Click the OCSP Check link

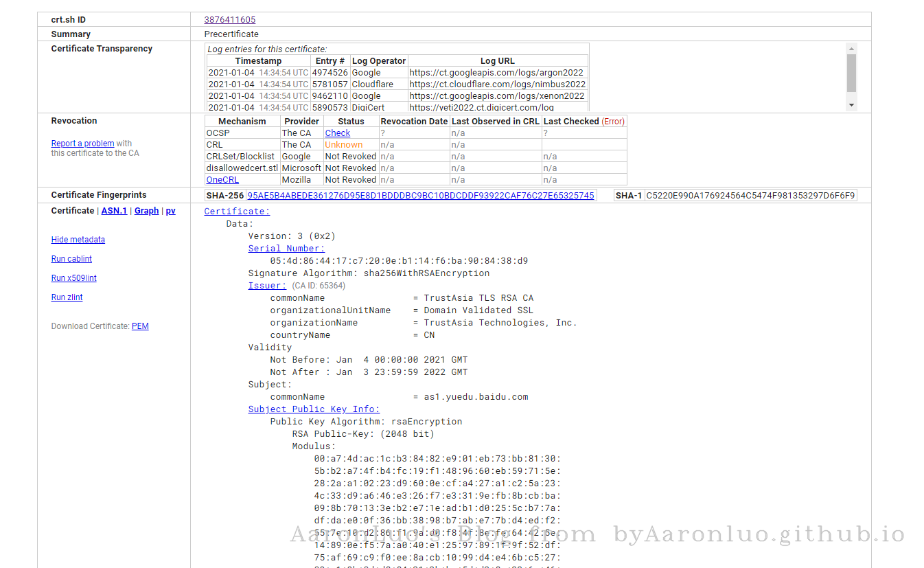coord(337,133)
